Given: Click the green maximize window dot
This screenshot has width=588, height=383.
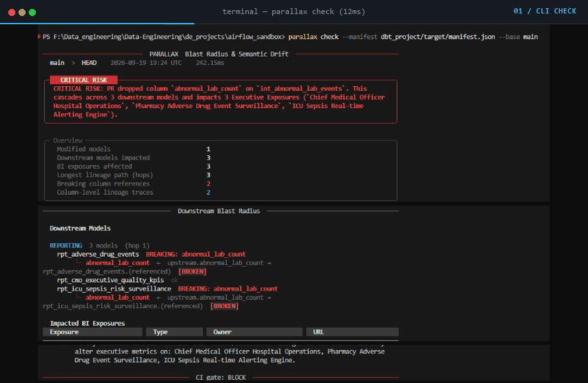Looking at the screenshot, I should [32, 12].
